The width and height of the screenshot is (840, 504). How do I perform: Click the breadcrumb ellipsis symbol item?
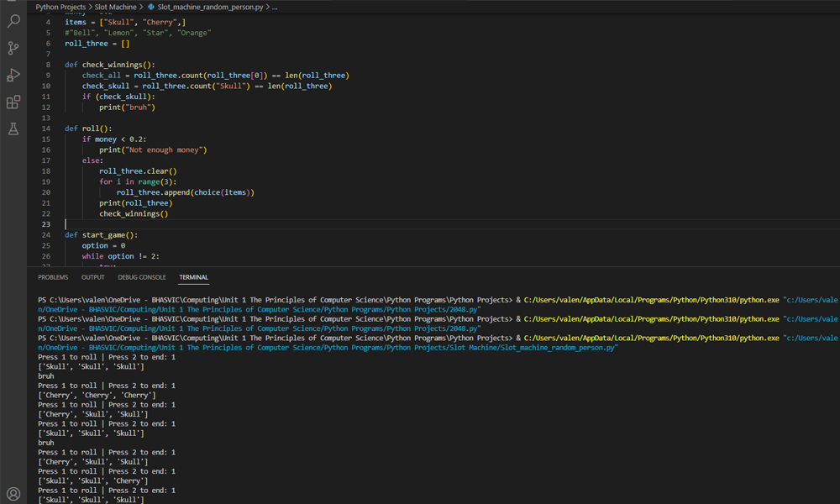coord(275,7)
